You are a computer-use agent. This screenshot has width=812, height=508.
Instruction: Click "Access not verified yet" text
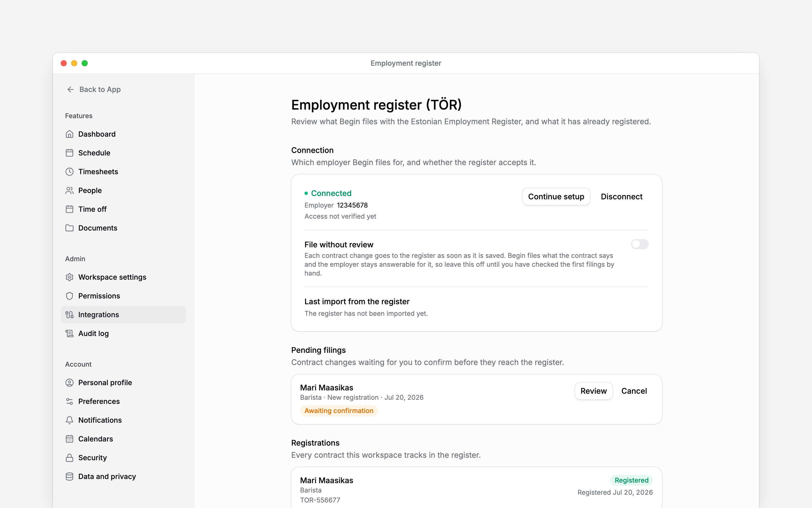(x=340, y=216)
